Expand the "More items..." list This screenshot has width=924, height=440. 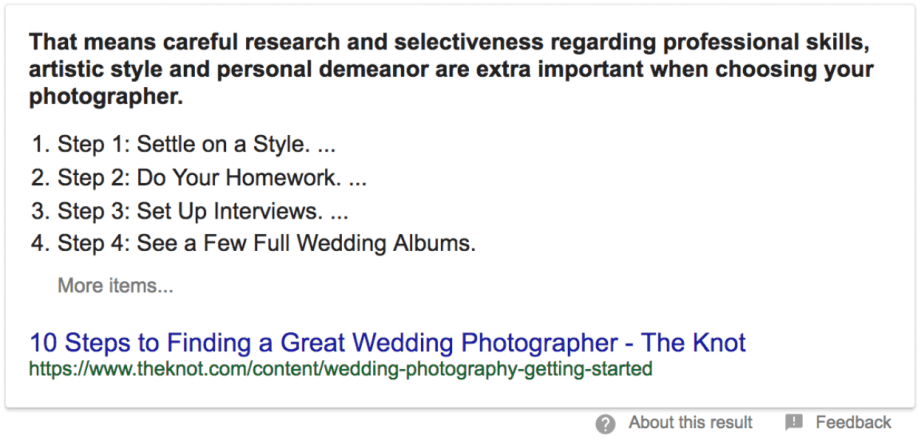coord(116,286)
